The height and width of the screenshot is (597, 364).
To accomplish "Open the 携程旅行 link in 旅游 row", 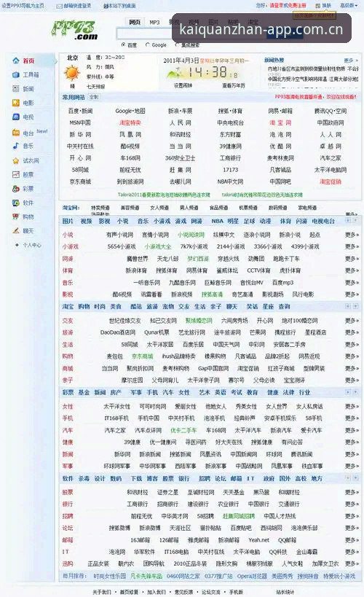I will [285, 332].
